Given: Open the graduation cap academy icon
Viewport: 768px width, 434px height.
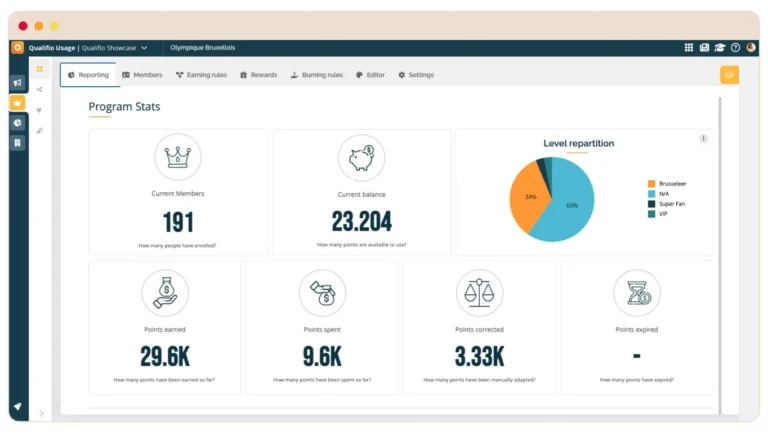Looking at the screenshot, I should tap(720, 48).
